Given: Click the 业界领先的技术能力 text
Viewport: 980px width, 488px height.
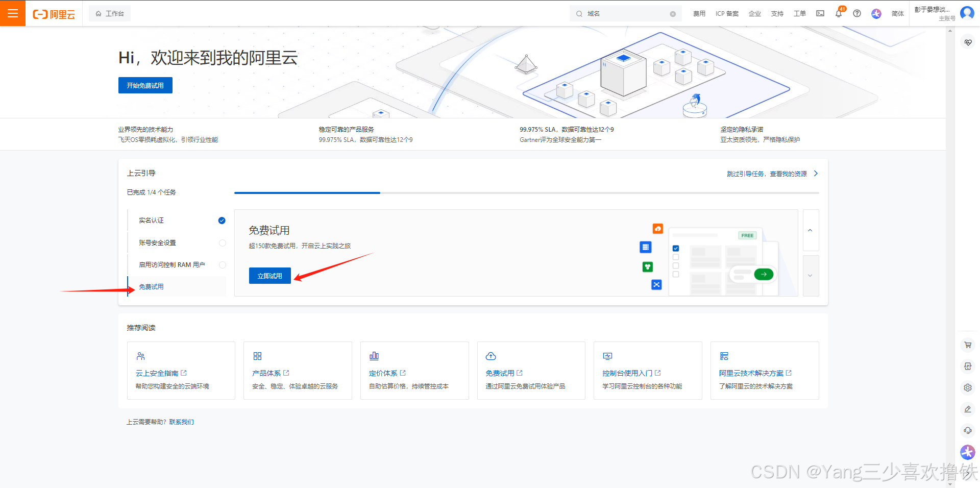Looking at the screenshot, I should pyautogui.click(x=145, y=130).
